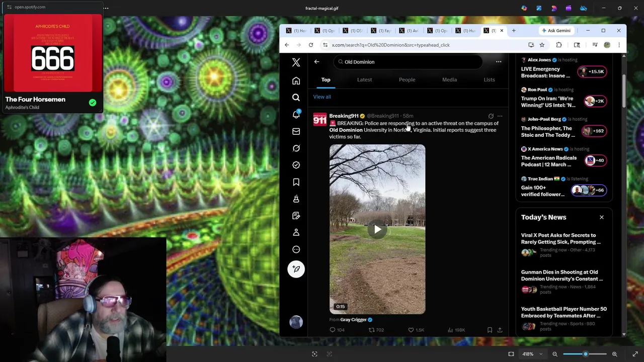Screen dimensions: 644x362
Task: Open More circle icon in X sidebar
Action: [296, 249]
